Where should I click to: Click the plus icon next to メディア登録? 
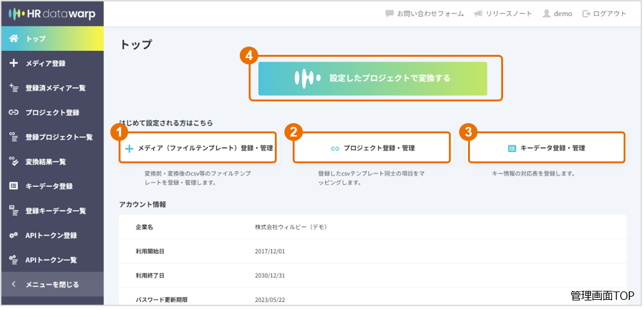tap(14, 63)
